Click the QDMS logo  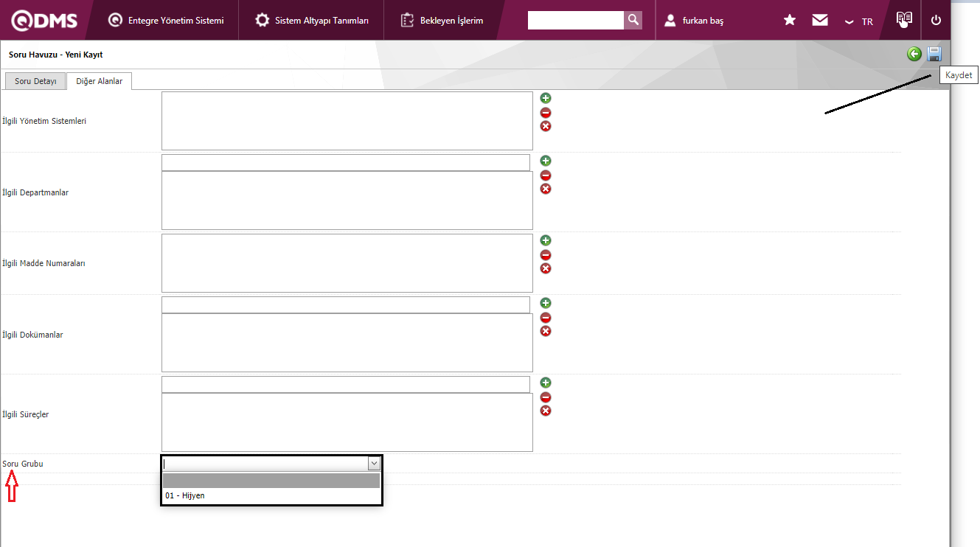44,21
